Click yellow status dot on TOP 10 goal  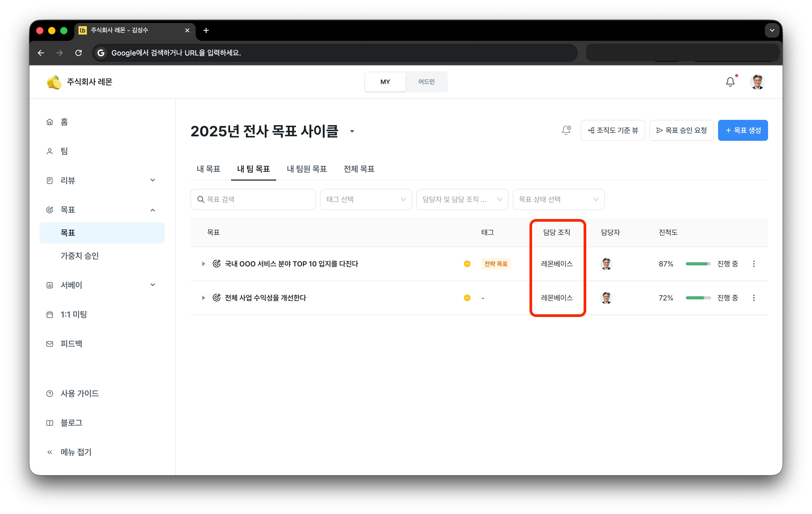click(x=467, y=264)
